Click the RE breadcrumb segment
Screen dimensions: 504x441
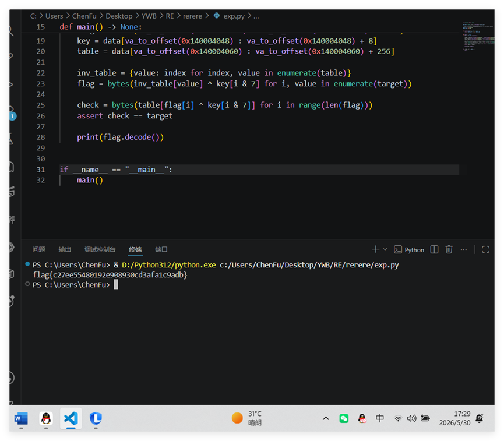[x=170, y=16]
